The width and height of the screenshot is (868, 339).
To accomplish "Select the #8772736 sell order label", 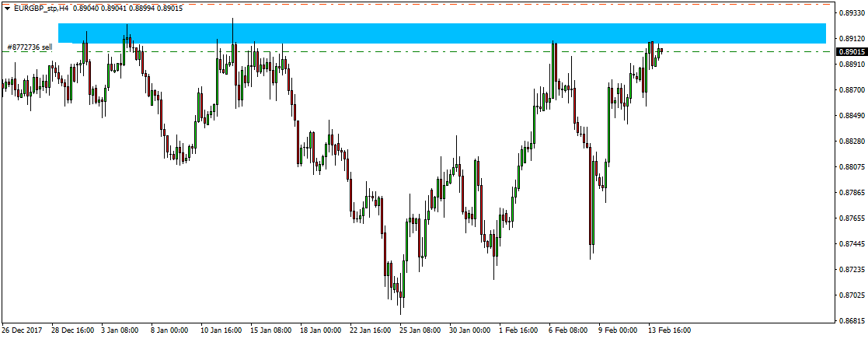I will point(30,47).
